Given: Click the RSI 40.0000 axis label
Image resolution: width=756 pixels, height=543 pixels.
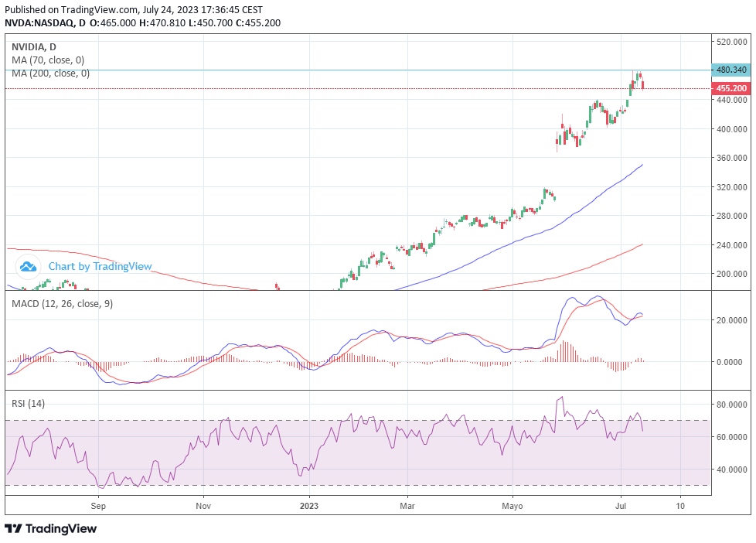Looking at the screenshot, I should pos(732,470).
